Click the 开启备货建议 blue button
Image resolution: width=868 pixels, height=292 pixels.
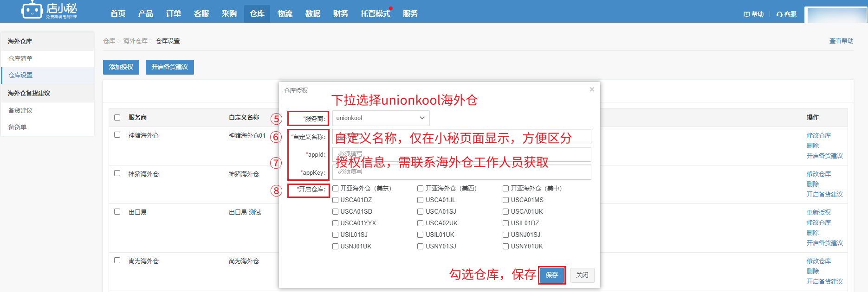(170, 67)
